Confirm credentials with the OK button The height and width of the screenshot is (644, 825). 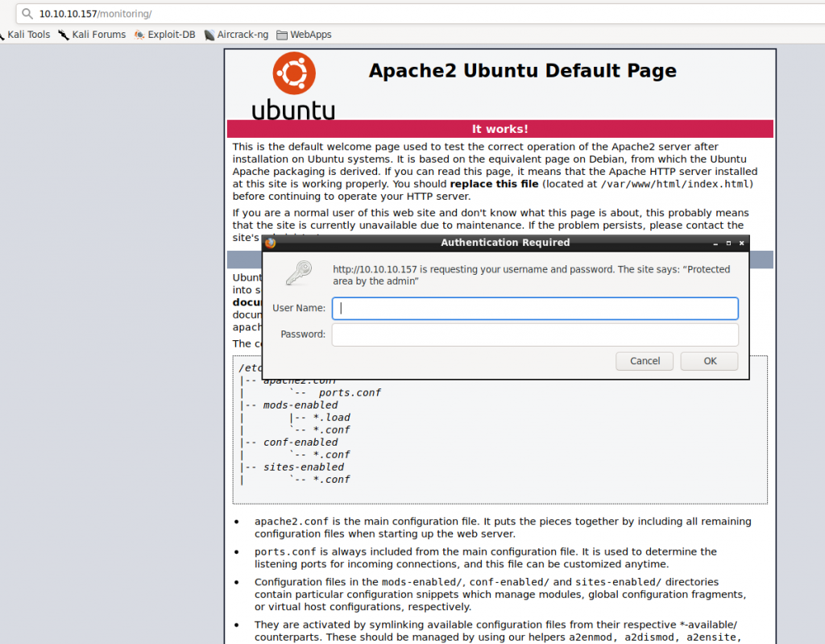709,361
